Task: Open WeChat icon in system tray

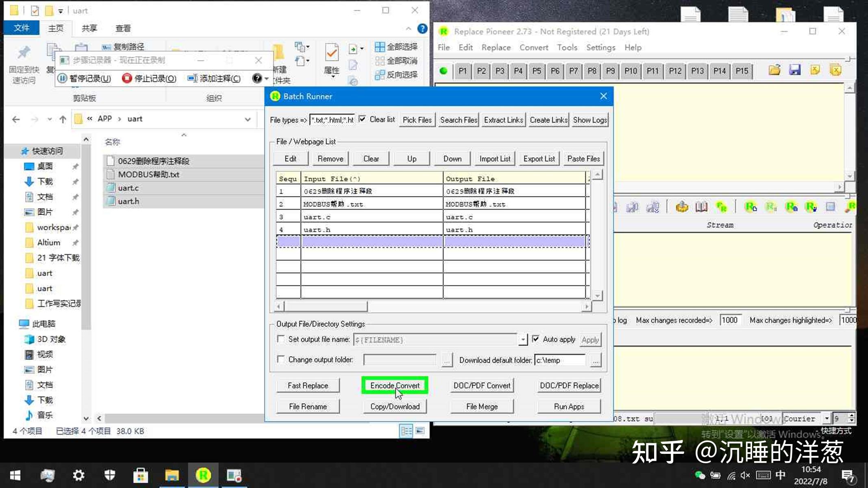Action: (x=700, y=475)
